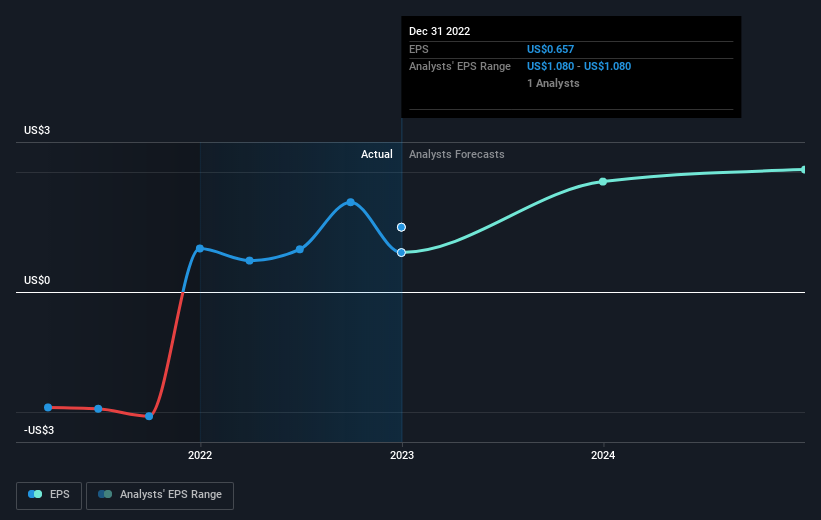Click the EPS legend color icon

[35, 494]
